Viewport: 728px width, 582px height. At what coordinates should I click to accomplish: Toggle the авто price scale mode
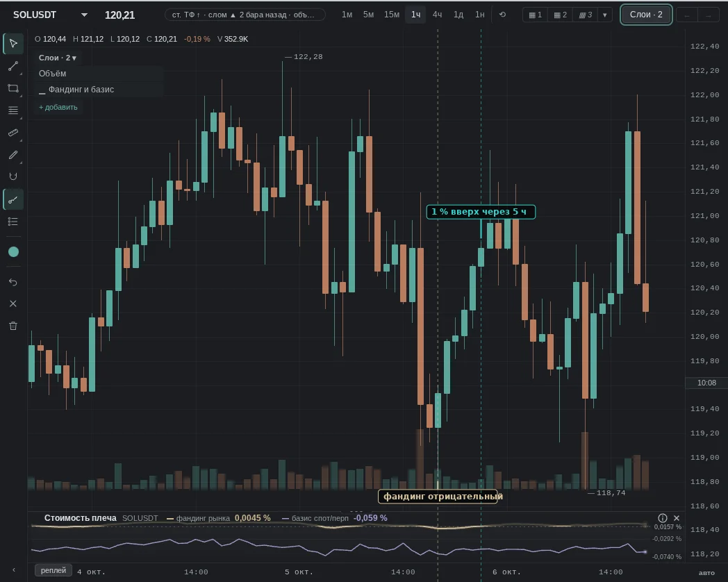[x=706, y=573]
